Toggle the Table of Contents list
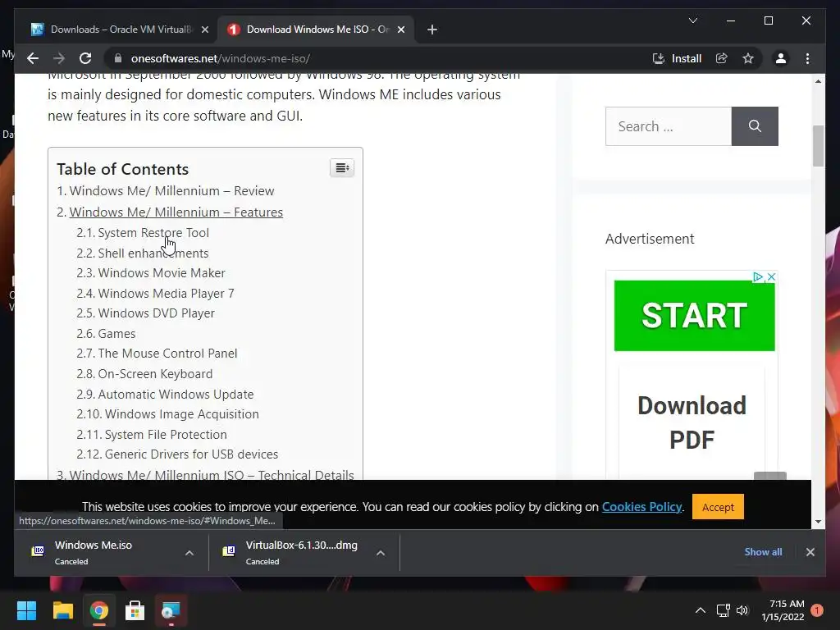Image resolution: width=840 pixels, height=630 pixels. [x=342, y=167]
